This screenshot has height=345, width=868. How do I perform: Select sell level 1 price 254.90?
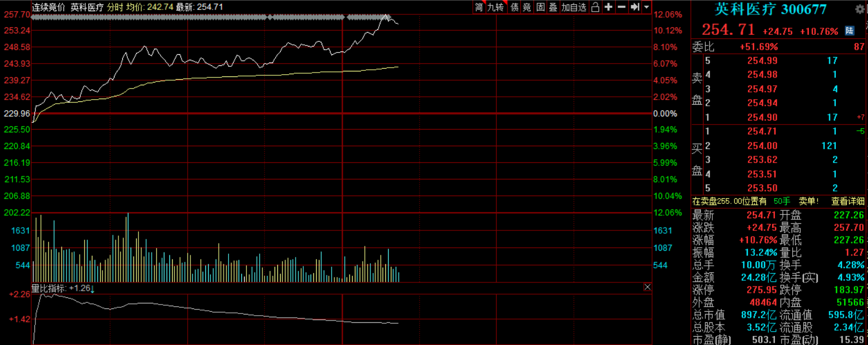click(761, 117)
